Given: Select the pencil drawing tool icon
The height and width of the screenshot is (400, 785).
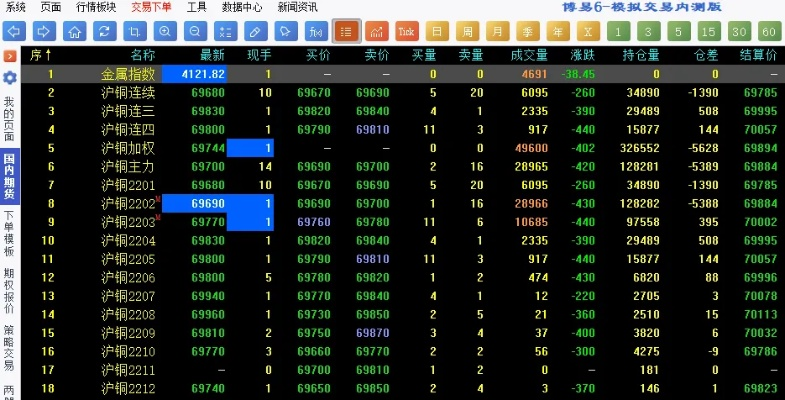Looking at the screenshot, I should (x=255, y=31).
